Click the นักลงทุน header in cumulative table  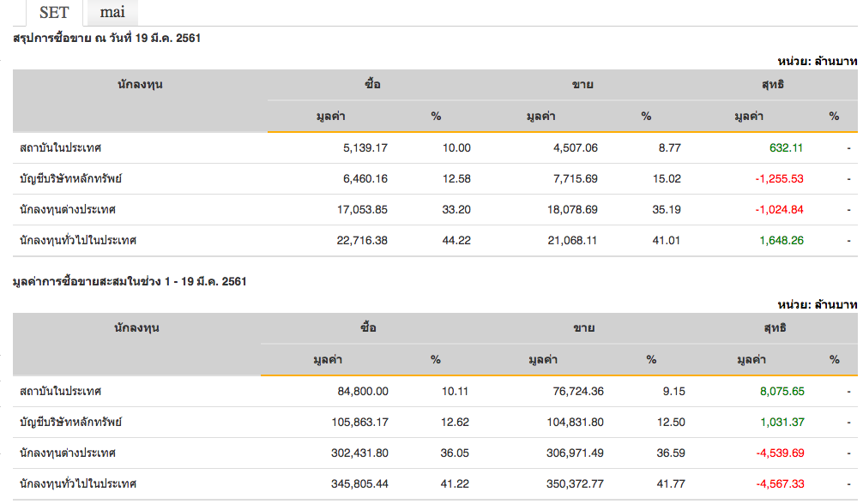(137, 327)
